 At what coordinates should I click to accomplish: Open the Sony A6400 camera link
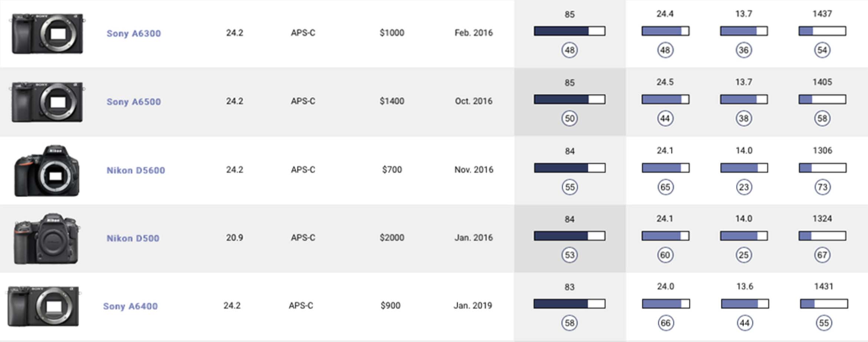(x=130, y=306)
